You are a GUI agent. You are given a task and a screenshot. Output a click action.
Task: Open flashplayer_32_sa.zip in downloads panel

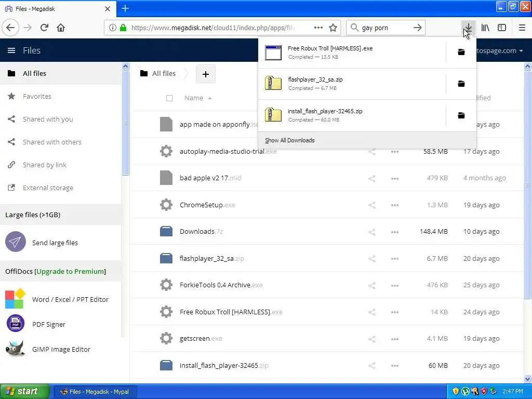click(352, 84)
